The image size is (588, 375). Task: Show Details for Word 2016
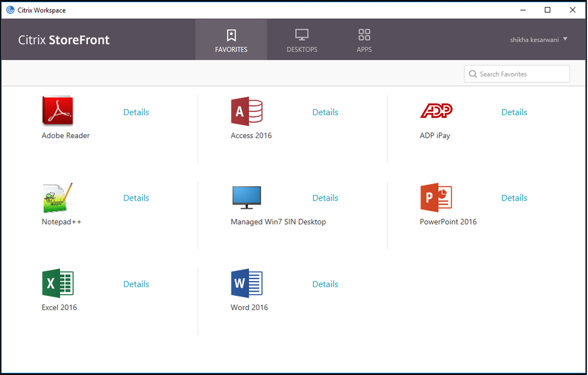click(x=325, y=284)
